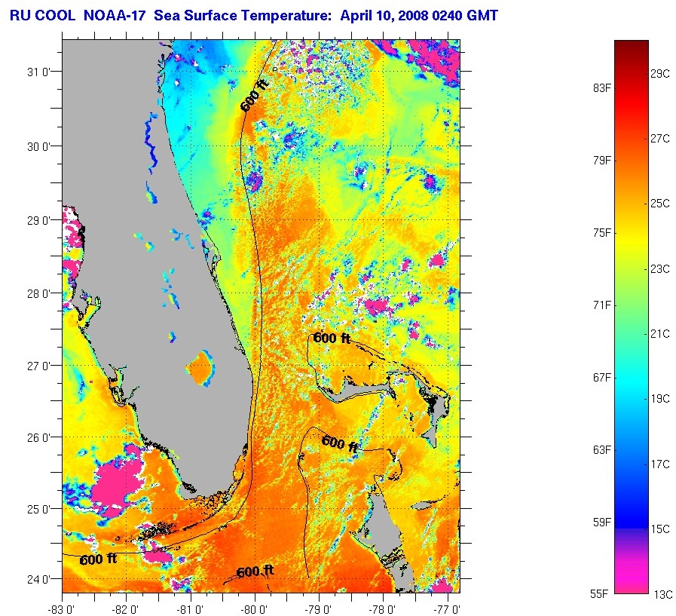Image resolution: width=676 pixels, height=616 pixels.
Task: Click the '-80 0'' longitude label
Action: pos(255,609)
